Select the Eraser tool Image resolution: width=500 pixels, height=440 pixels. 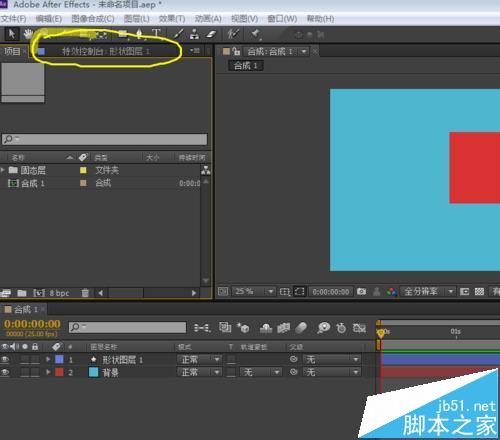211,34
